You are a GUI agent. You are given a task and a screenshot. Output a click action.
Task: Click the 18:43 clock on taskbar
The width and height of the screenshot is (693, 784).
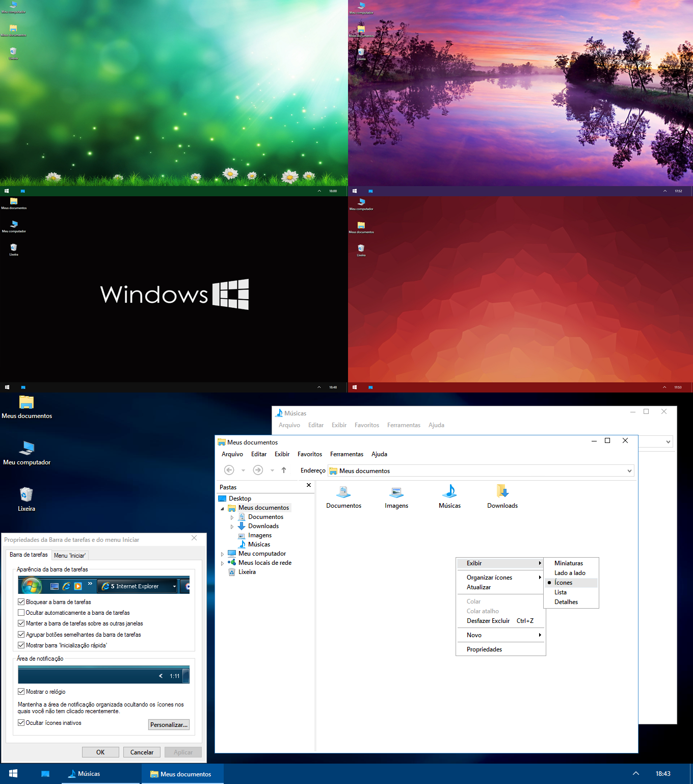tap(663, 774)
